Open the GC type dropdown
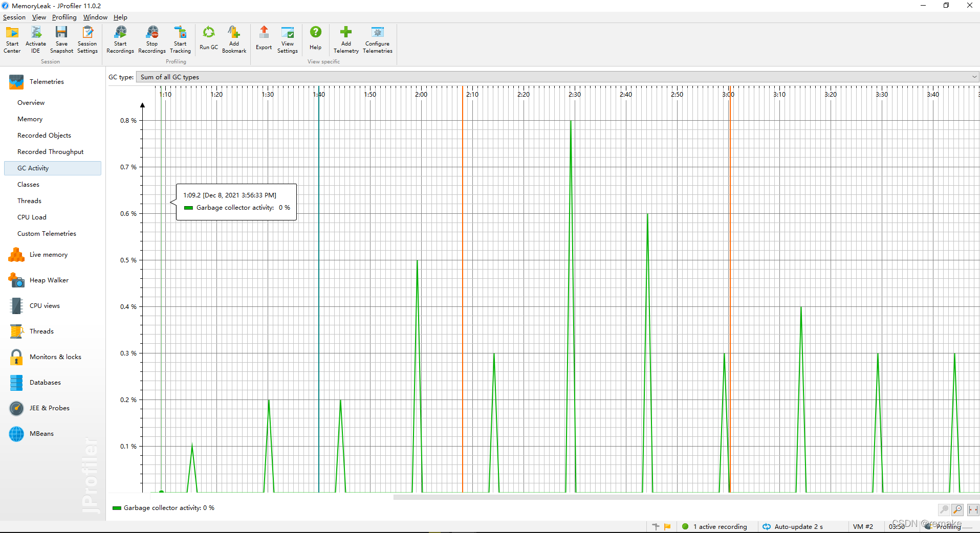 point(558,77)
